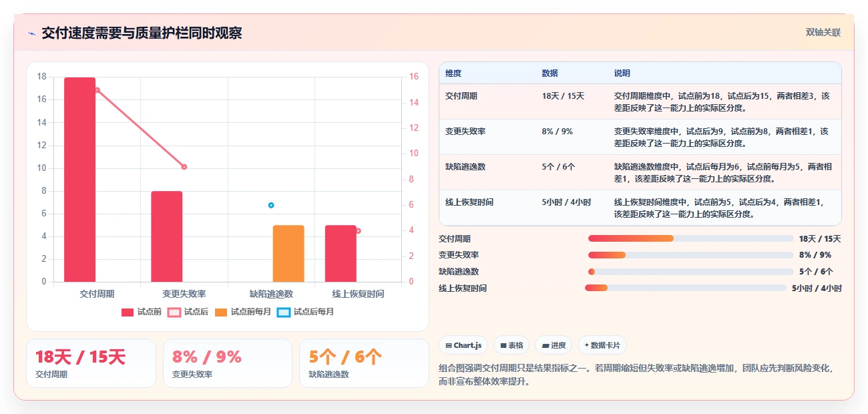Open the 5个 / 6个 data card

(364, 363)
